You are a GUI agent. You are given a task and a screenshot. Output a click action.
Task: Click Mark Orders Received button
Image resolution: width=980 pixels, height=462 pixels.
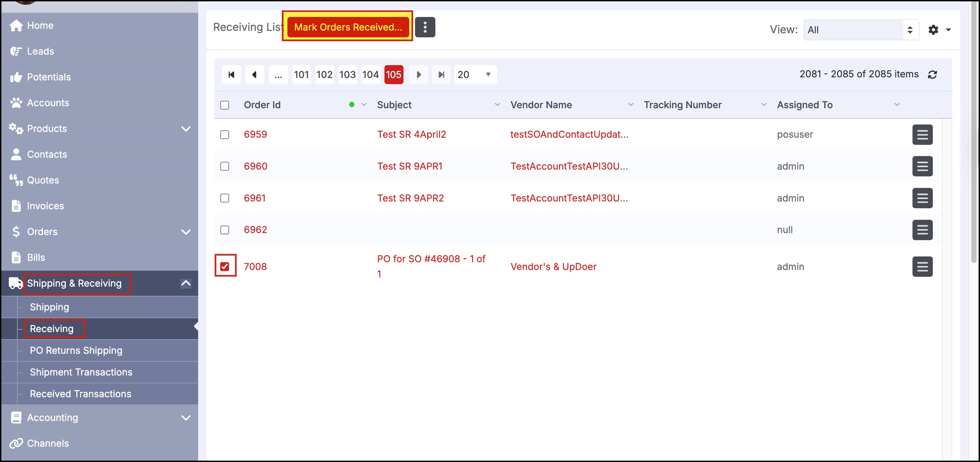(348, 27)
